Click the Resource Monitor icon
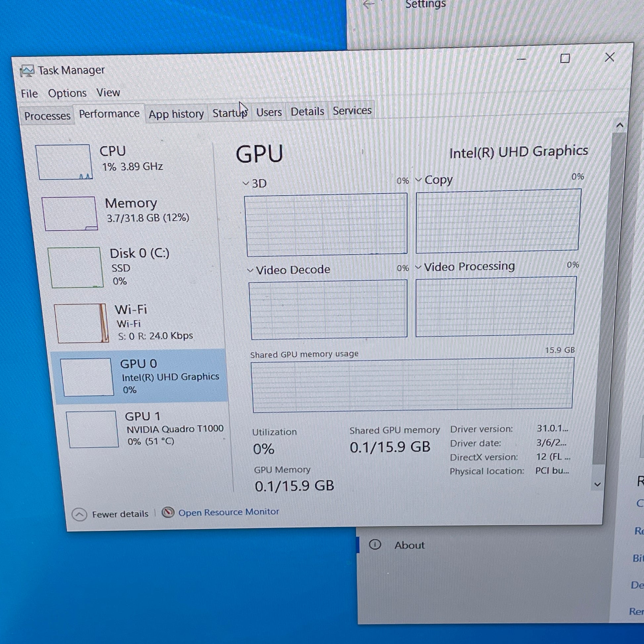 168,512
